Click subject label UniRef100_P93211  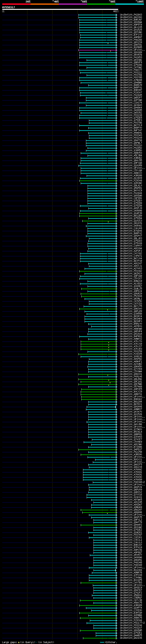click(131, 72)
